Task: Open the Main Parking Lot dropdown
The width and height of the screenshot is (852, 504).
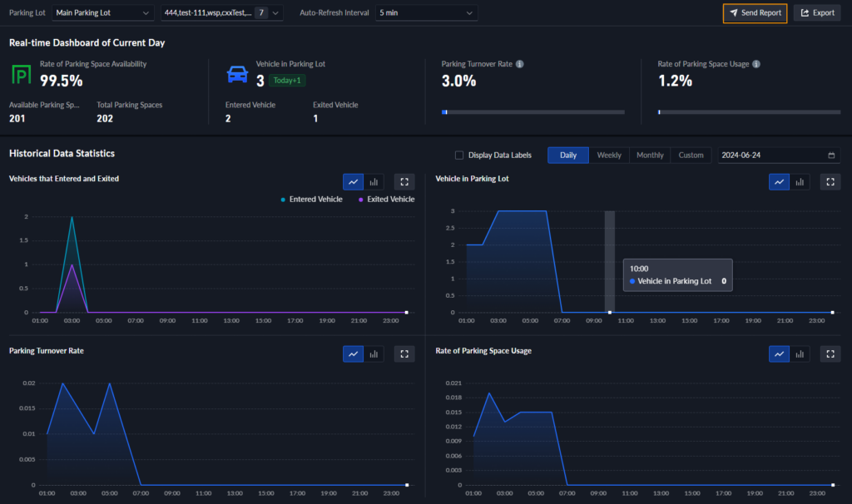Action: 103,13
